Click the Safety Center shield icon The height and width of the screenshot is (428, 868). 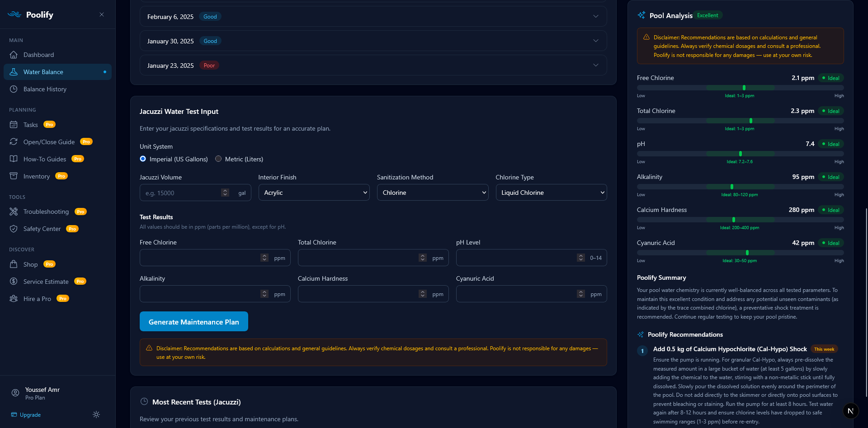pyautogui.click(x=14, y=229)
